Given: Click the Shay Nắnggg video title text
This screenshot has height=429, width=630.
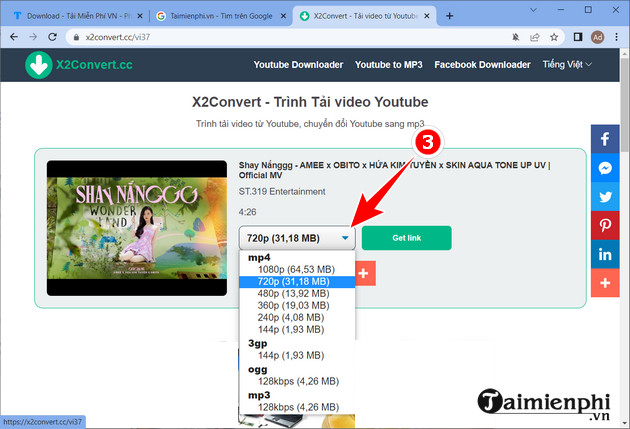Looking at the screenshot, I should [394, 170].
